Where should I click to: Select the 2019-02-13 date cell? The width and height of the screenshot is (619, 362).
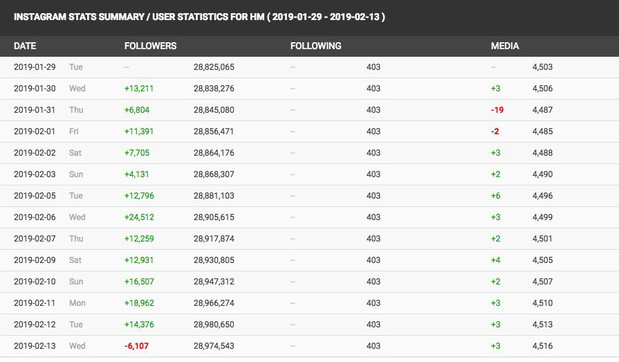pyautogui.click(x=35, y=346)
